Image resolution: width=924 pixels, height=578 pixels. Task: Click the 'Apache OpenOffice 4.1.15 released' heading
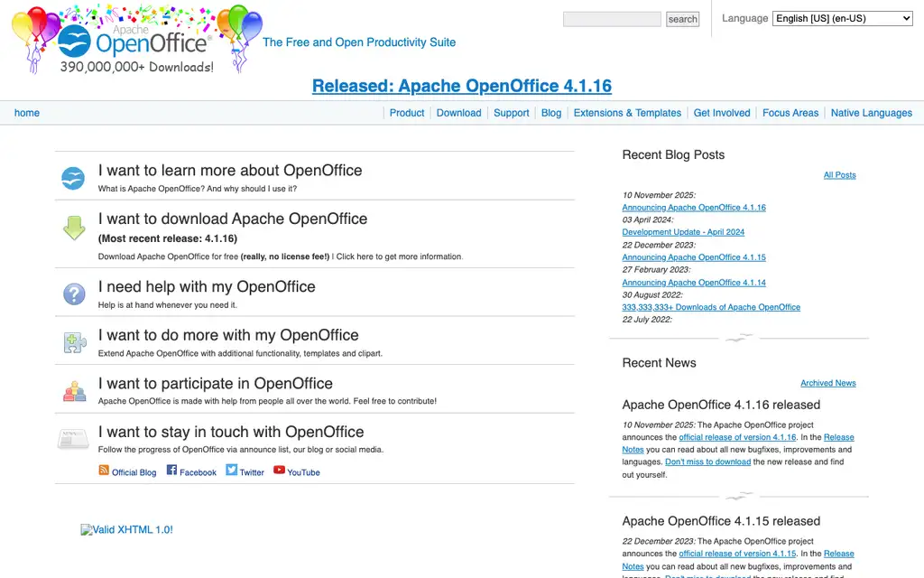[x=721, y=521]
